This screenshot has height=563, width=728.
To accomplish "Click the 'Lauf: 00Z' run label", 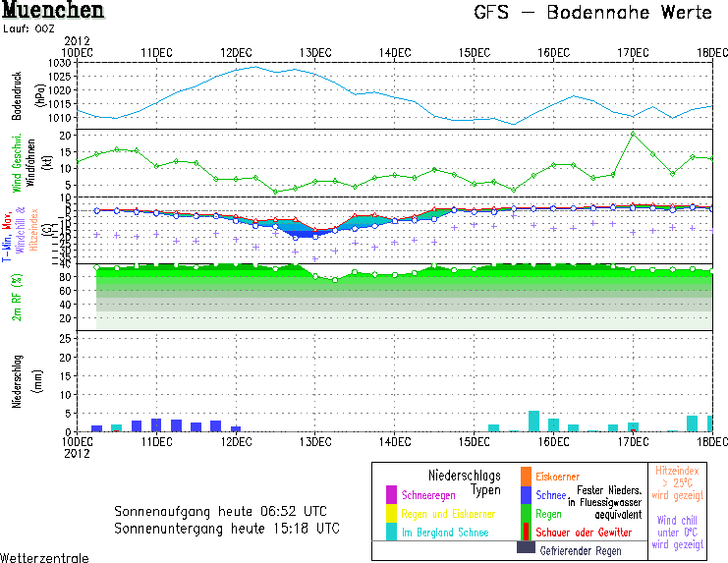I will click(x=28, y=28).
